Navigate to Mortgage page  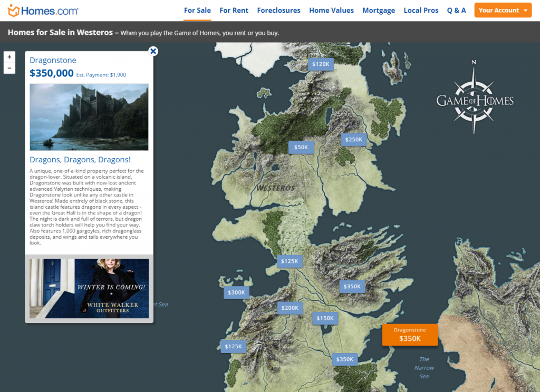(x=379, y=11)
